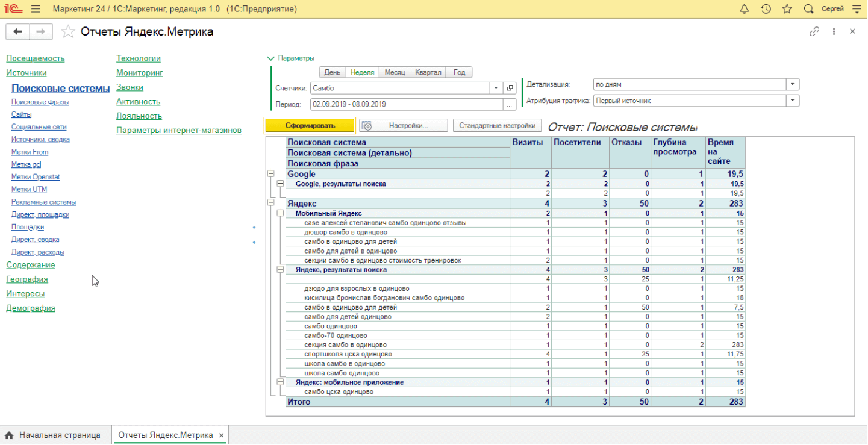Switch period to Квартал
Viewport: 868px width, 445px height.
point(428,72)
